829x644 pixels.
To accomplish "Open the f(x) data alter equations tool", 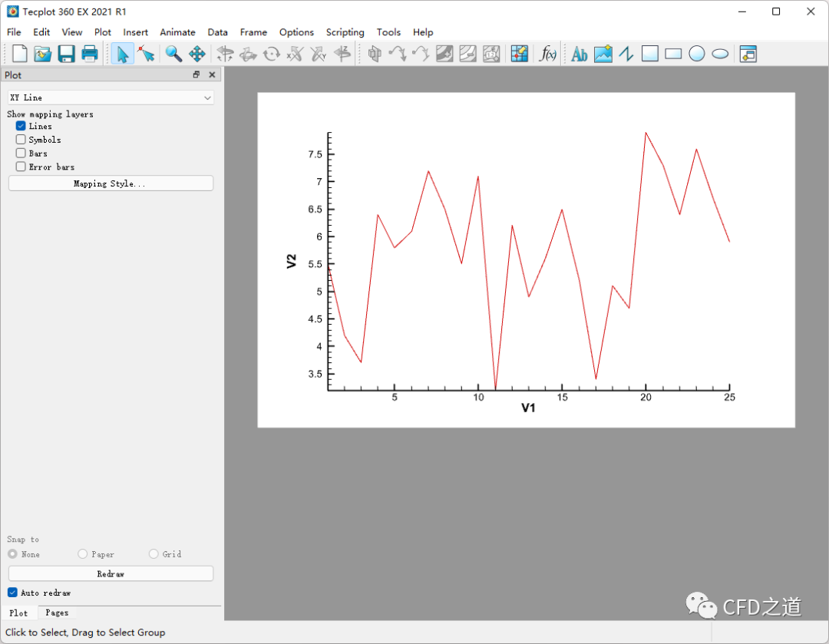I will pos(548,54).
